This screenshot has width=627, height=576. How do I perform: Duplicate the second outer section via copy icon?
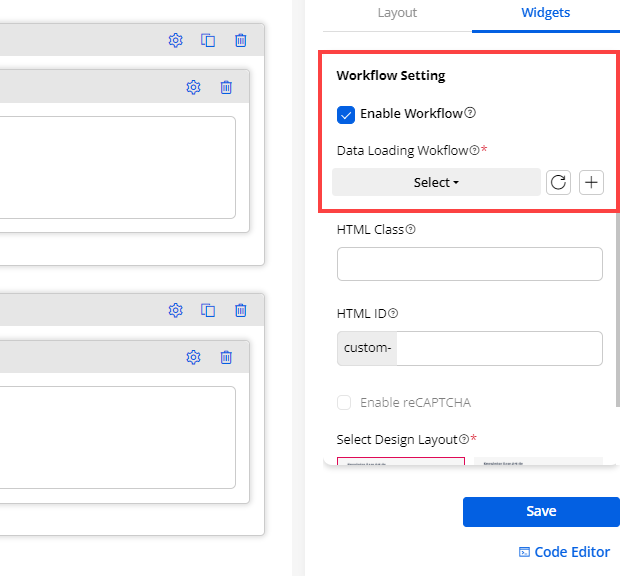tap(208, 310)
